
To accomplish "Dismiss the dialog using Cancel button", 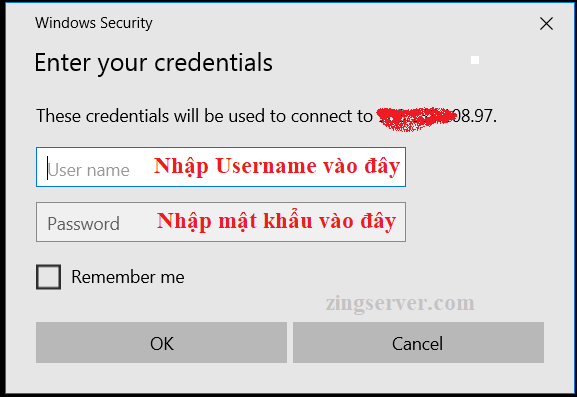I will 418,343.
